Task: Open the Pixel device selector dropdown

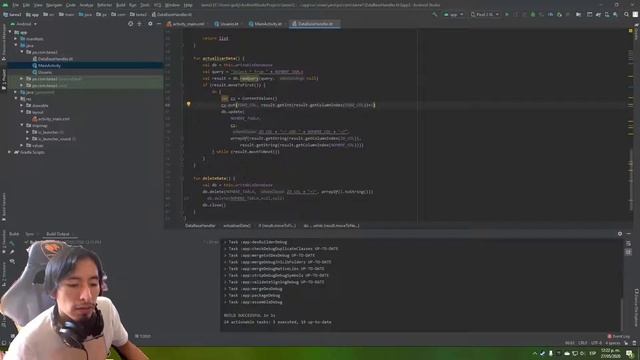Action: 484,14
